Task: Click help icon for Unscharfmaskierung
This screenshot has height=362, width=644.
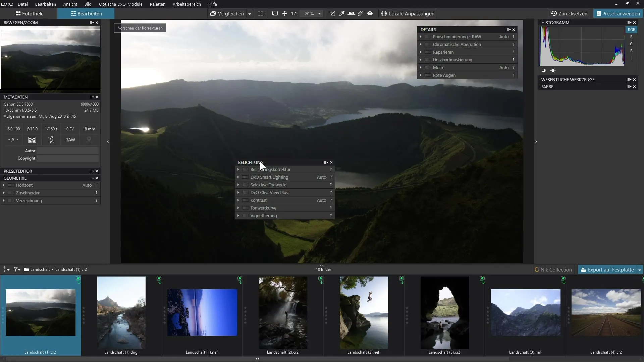Action: coord(513,60)
